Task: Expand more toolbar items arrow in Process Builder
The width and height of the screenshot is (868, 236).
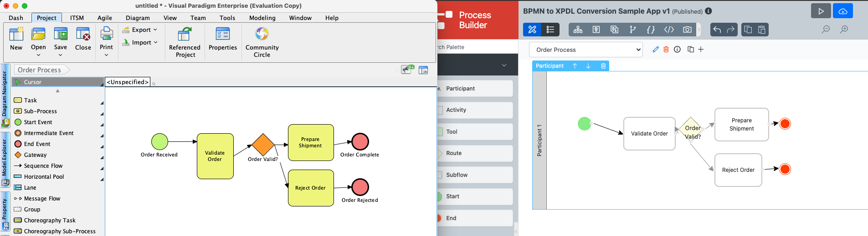Action: click(699, 30)
